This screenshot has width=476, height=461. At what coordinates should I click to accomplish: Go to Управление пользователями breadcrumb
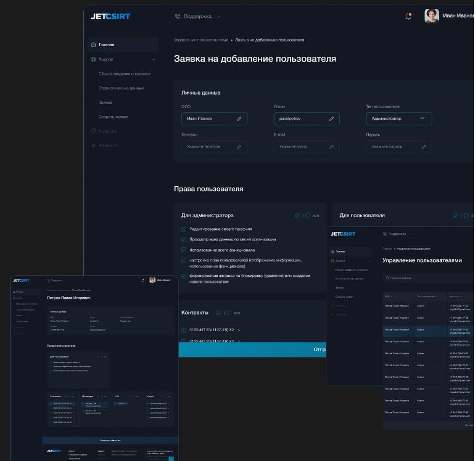click(201, 40)
